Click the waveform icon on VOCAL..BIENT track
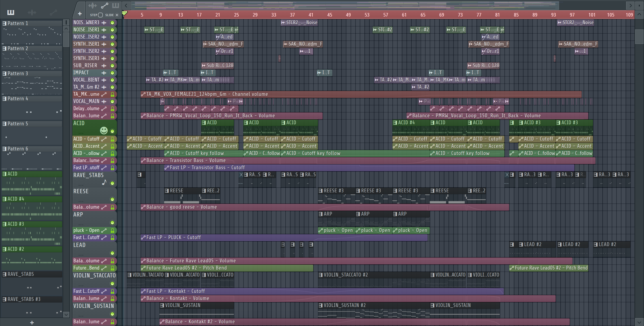This screenshot has height=326, width=644. click(104, 80)
